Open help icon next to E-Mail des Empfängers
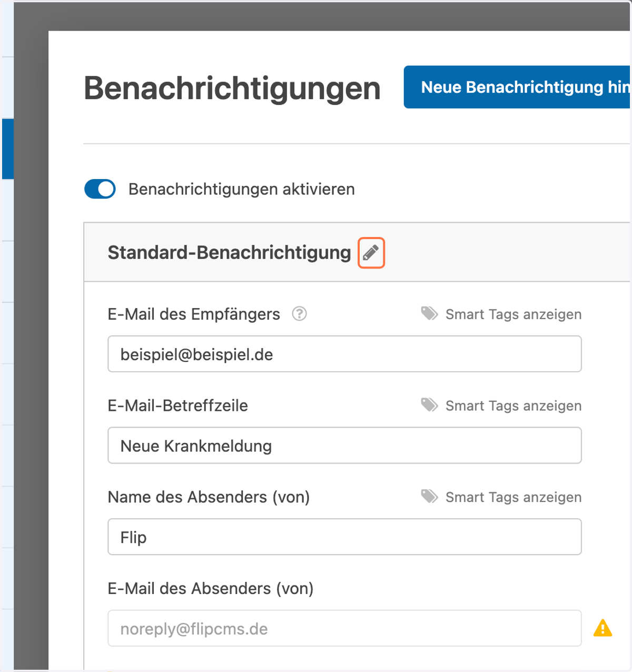This screenshot has width=632, height=672. [x=299, y=314]
